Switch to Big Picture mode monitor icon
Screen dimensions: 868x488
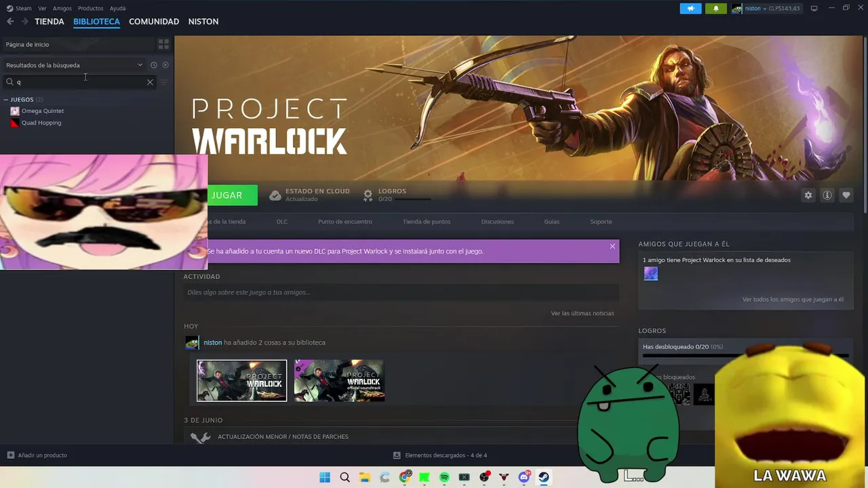[x=814, y=8]
